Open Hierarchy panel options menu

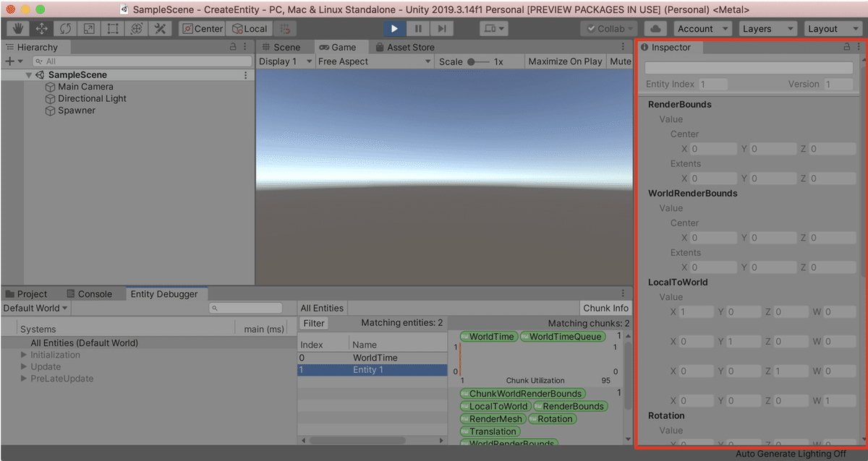click(246, 47)
